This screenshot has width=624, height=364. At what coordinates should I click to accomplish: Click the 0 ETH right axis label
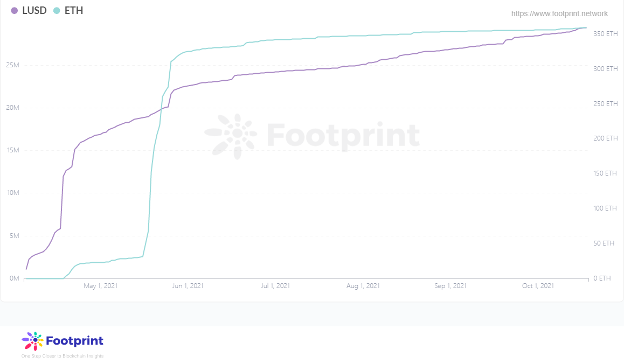602,278
